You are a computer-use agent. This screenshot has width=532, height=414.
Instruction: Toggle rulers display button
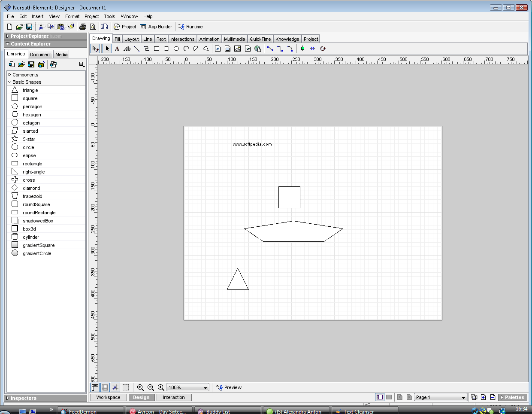point(95,387)
